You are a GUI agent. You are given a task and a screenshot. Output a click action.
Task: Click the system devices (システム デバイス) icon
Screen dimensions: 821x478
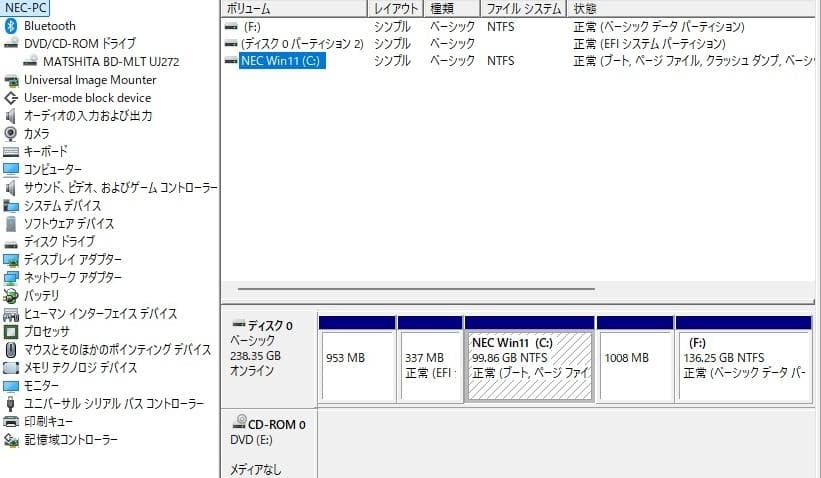point(11,206)
